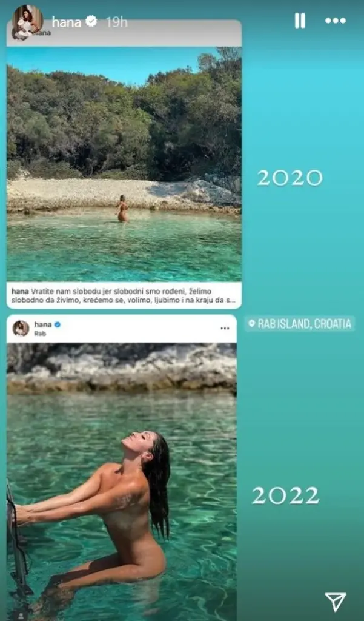Tap the location pin icon in sticker
Screen dimensions: 364x621
click(x=251, y=324)
